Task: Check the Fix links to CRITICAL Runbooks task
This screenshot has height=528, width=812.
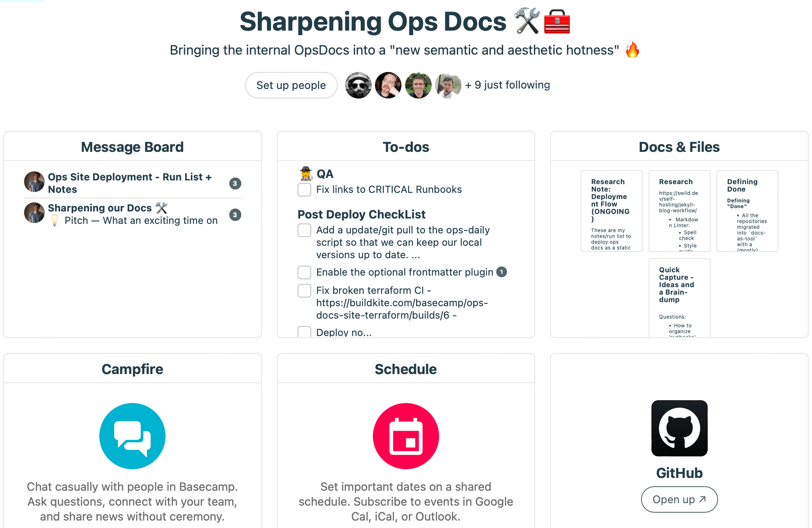Action: coord(304,190)
